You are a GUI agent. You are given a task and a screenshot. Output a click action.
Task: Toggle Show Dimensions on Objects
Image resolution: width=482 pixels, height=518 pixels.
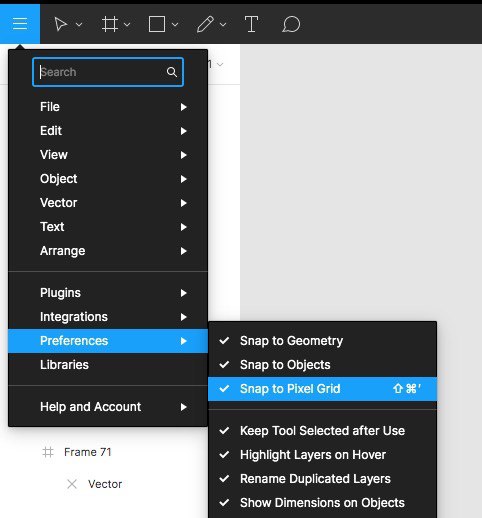tap(322, 503)
